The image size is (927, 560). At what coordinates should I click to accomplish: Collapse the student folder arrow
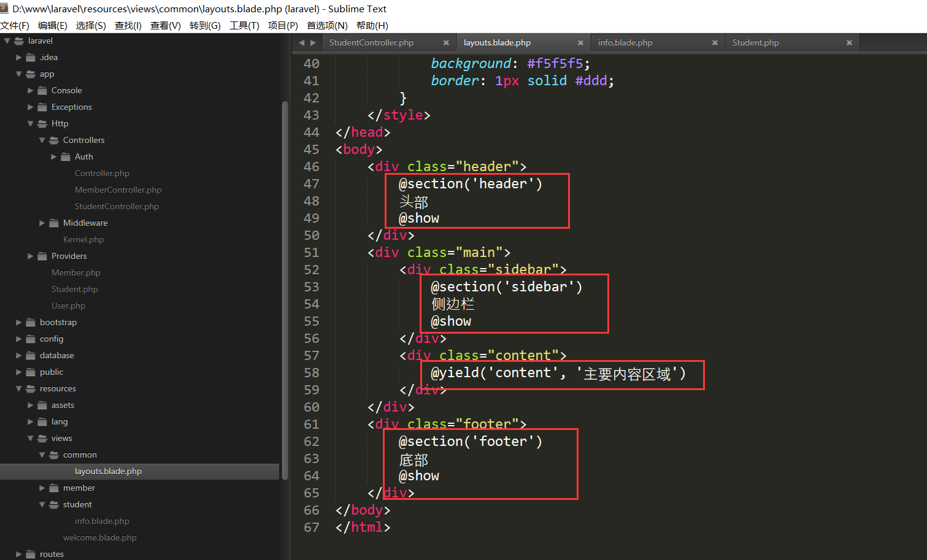pyautogui.click(x=42, y=504)
